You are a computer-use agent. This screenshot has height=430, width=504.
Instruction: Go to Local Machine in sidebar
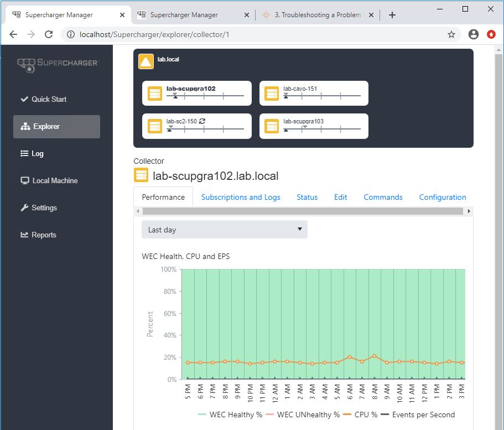tap(49, 181)
